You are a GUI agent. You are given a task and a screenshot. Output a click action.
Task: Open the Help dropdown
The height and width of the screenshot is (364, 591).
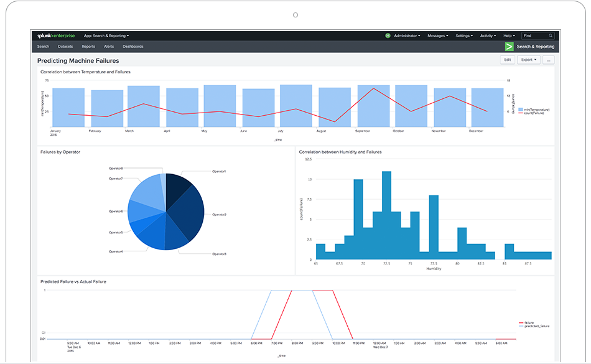click(510, 36)
